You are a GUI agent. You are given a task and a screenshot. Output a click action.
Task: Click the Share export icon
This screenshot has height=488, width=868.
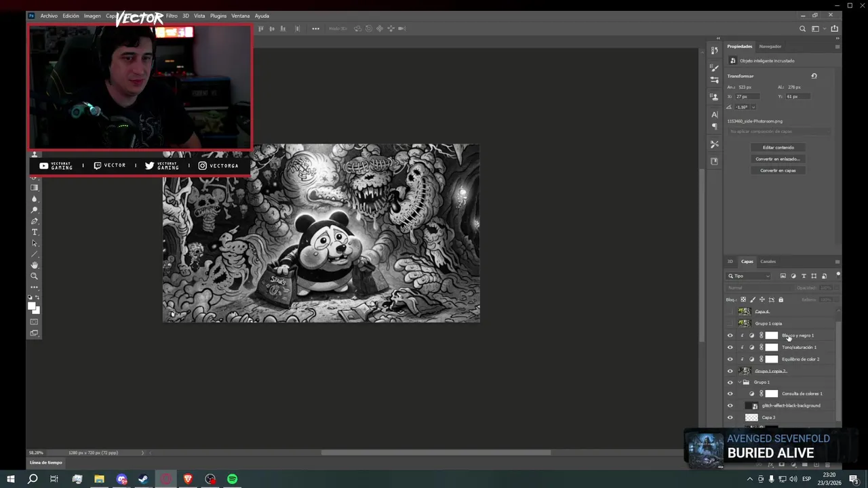(834, 28)
